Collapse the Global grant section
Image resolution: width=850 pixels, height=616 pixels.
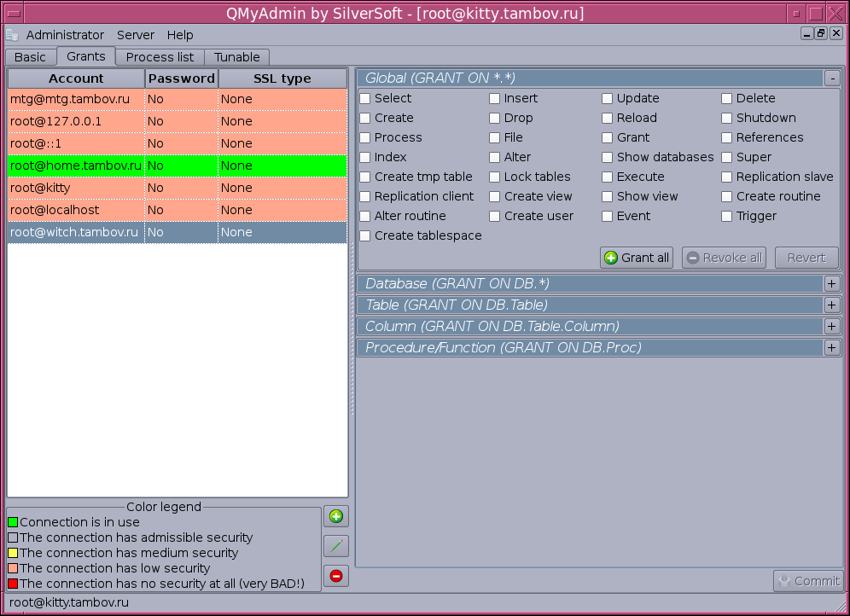pos(832,78)
